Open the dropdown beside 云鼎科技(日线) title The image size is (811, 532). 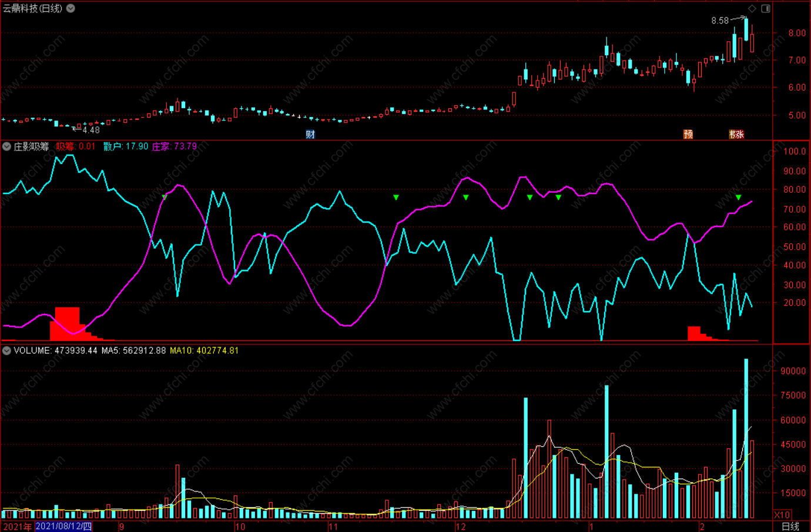[x=71, y=8]
